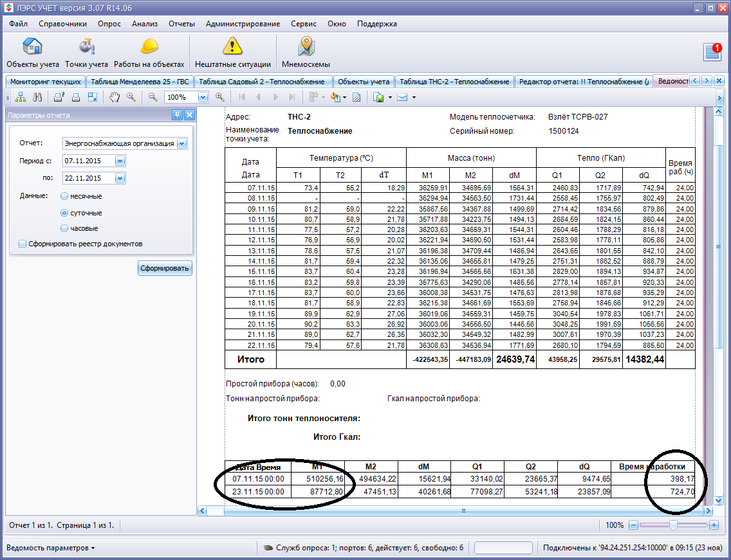The width and height of the screenshot is (731, 560).
Task: Click the export document save icon
Action: pos(378,97)
